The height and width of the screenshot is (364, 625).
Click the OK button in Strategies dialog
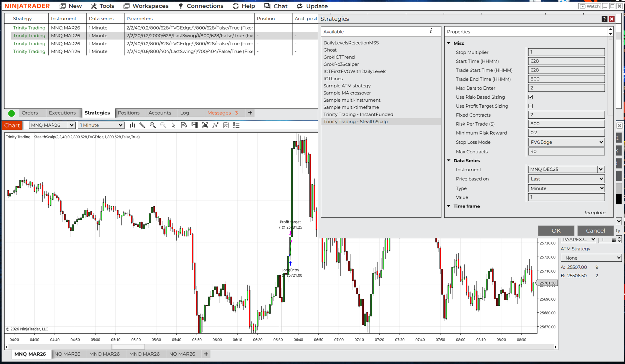point(556,230)
